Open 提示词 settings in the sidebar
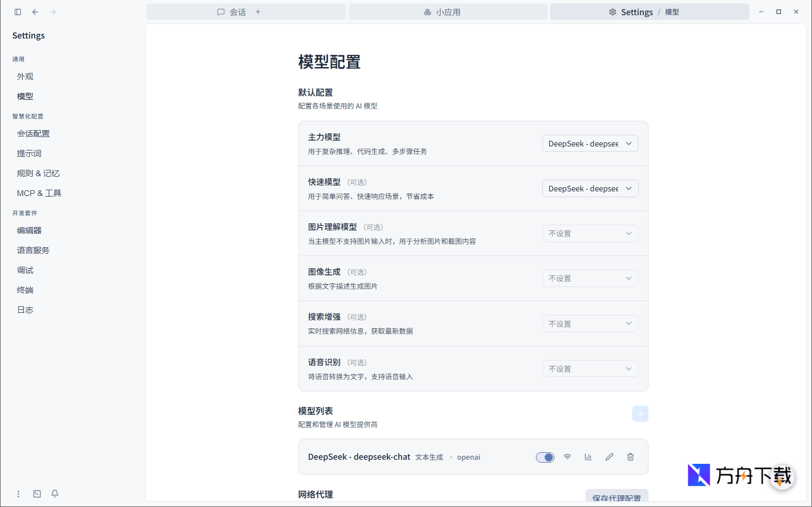Screen dimensions: 812x507 29,153
